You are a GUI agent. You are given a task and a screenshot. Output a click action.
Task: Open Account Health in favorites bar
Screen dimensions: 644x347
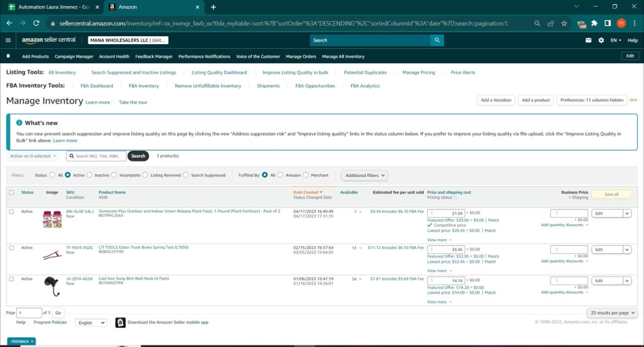[114, 56]
